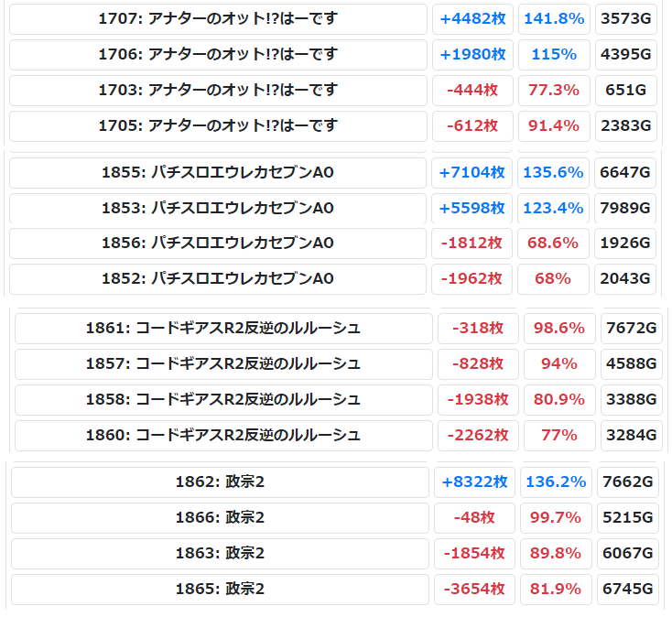The image size is (672, 617).
Task: Select machine 1706 アナターのオット name cell
Action: 218,54
